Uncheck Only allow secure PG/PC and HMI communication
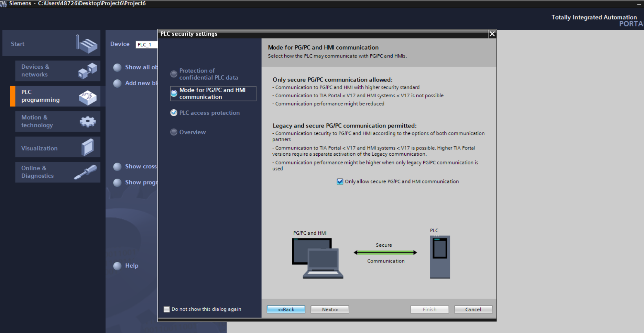 [x=340, y=181]
